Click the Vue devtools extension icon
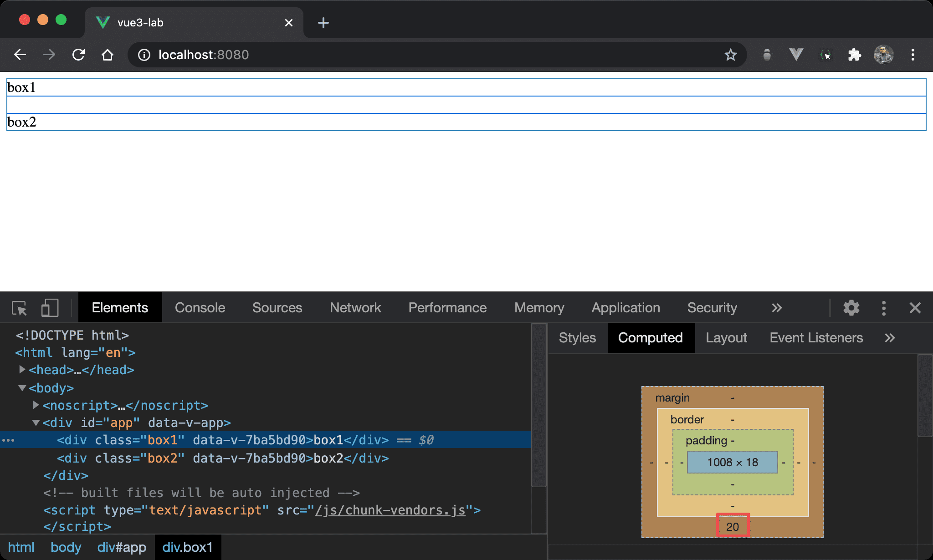Screen dimensions: 933x560 coord(796,55)
